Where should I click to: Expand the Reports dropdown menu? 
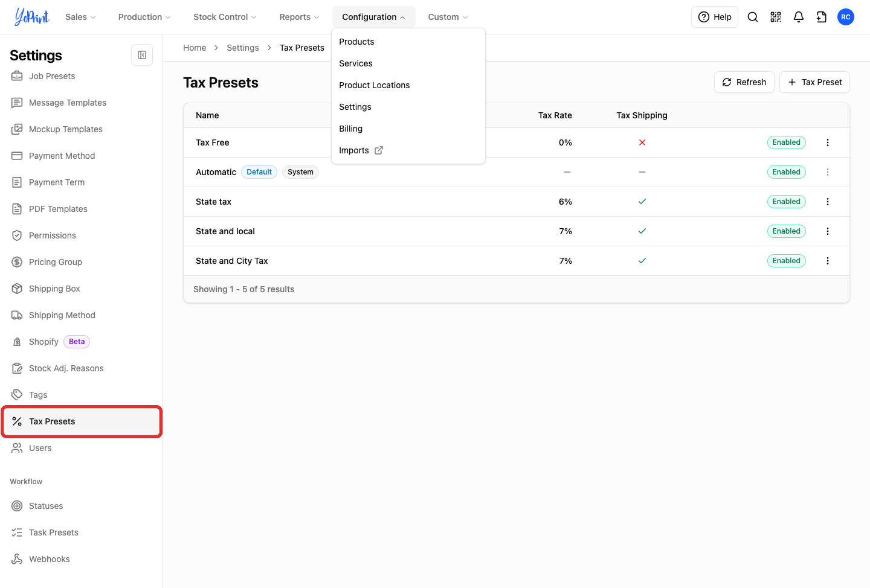tap(299, 17)
